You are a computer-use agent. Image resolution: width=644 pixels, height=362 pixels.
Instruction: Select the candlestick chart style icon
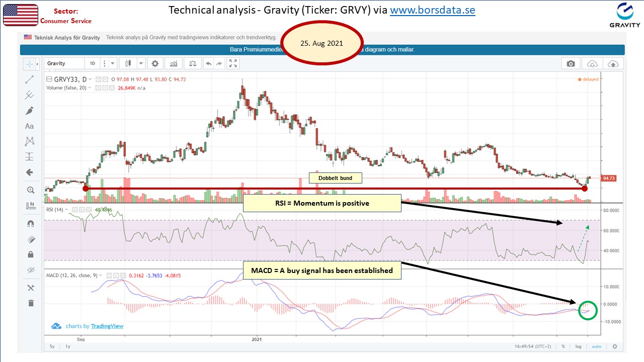click(x=128, y=63)
